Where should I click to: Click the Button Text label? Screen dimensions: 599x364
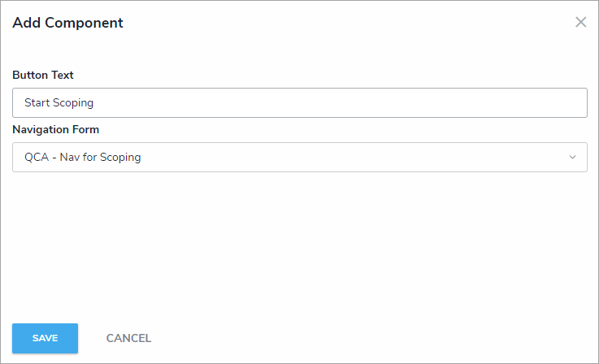[x=43, y=75]
